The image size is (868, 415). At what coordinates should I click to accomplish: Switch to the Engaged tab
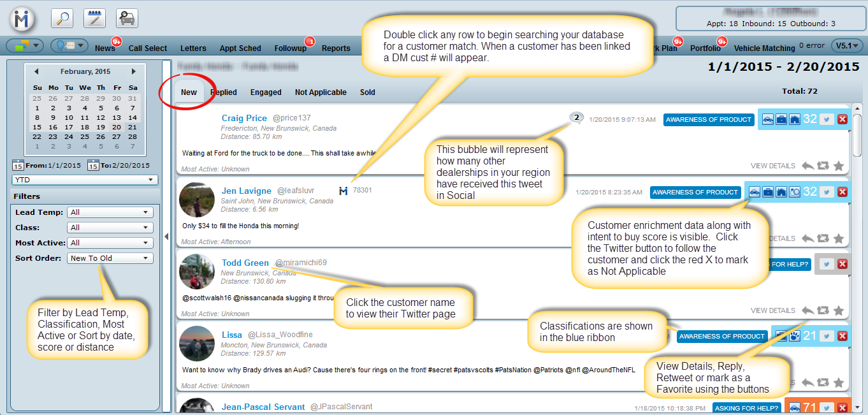266,92
